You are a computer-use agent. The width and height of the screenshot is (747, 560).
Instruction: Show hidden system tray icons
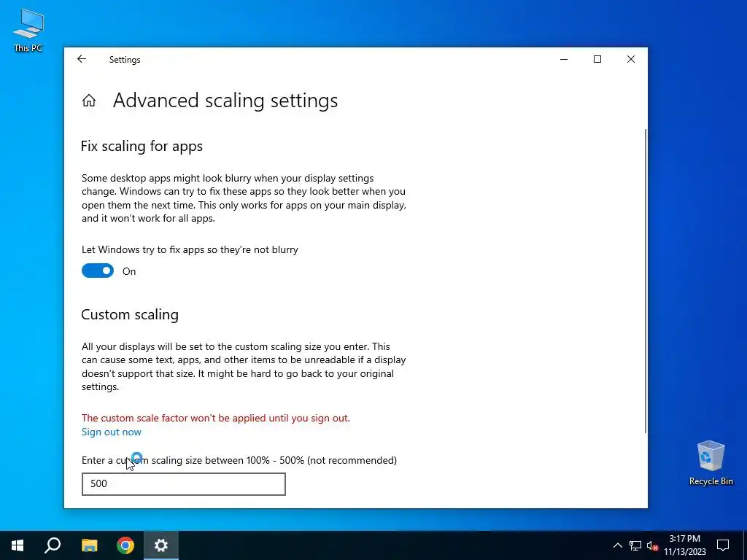click(617, 545)
